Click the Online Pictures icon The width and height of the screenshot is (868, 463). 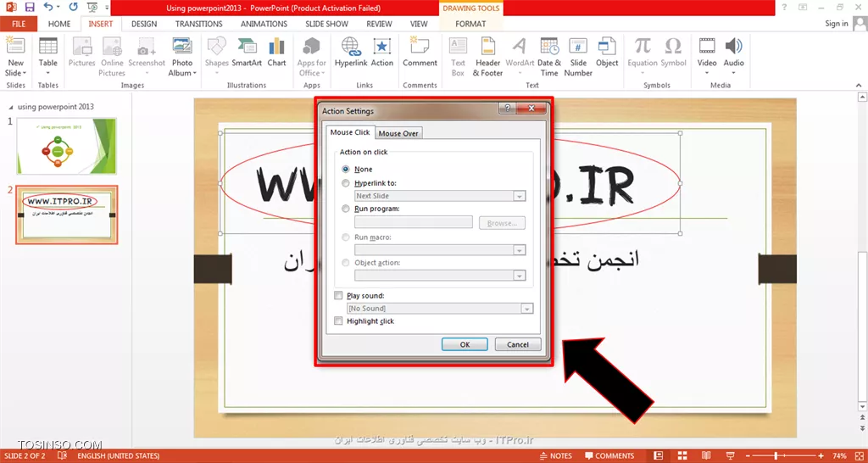point(112,47)
